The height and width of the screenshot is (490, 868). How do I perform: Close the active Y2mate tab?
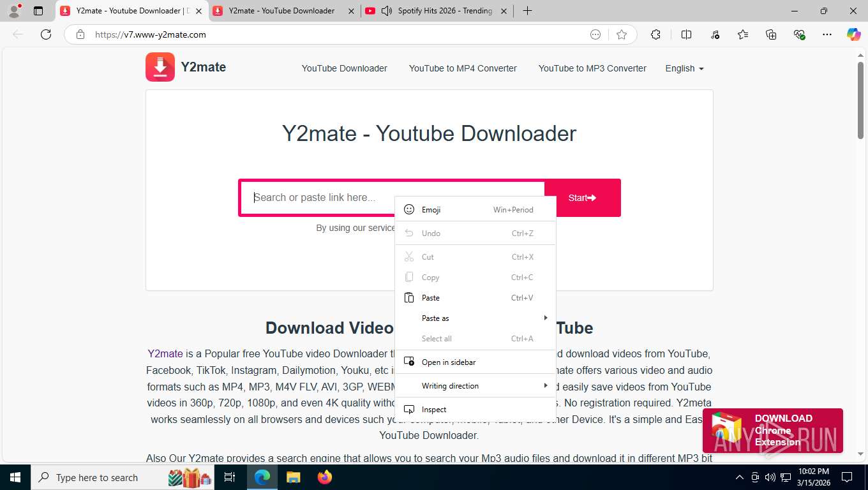point(198,11)
